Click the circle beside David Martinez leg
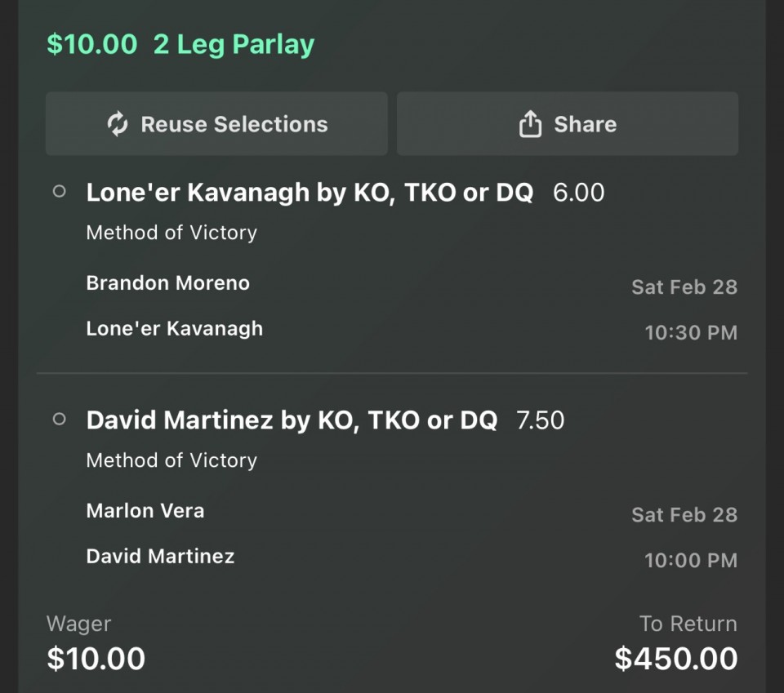The image size is (784, 693). (59, 420)
